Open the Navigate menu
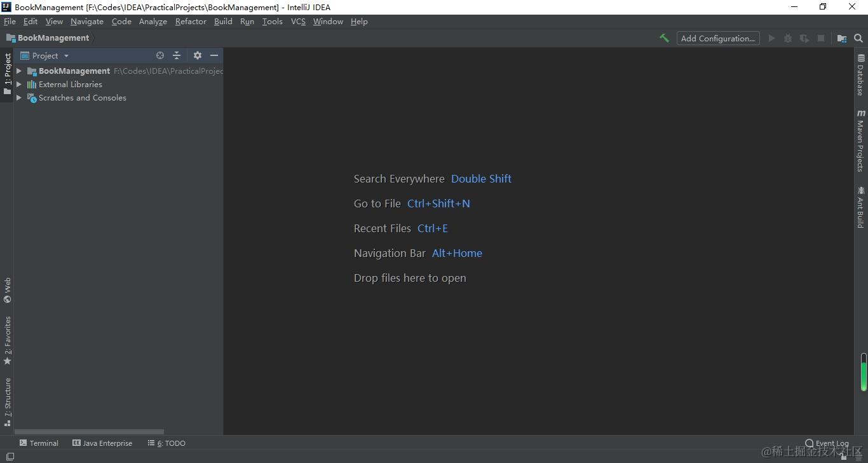 87,21
